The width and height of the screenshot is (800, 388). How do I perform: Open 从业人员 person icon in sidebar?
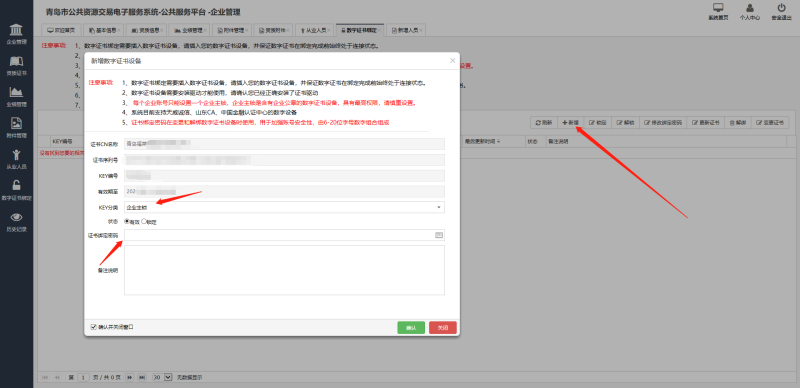16,155
